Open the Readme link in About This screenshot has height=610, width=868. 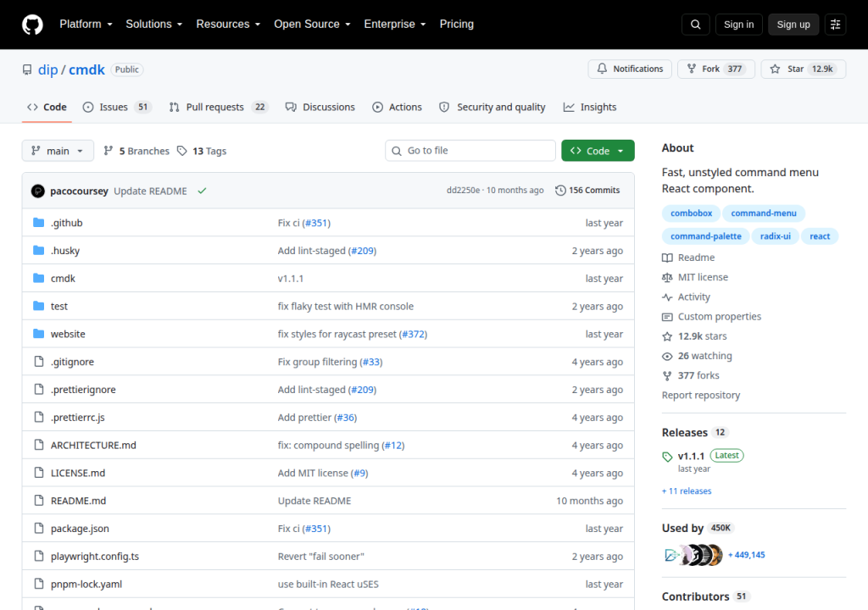pos(688,258)
